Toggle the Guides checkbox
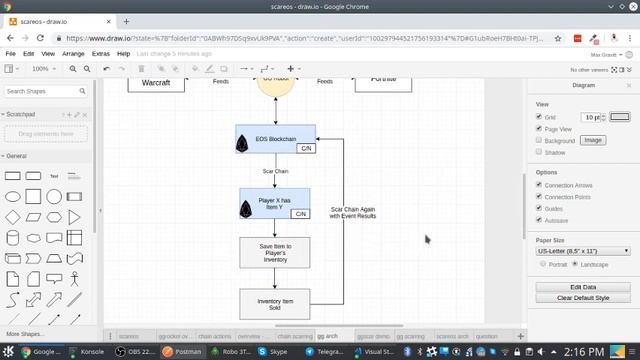640x360 pixels. coord(539,208)
